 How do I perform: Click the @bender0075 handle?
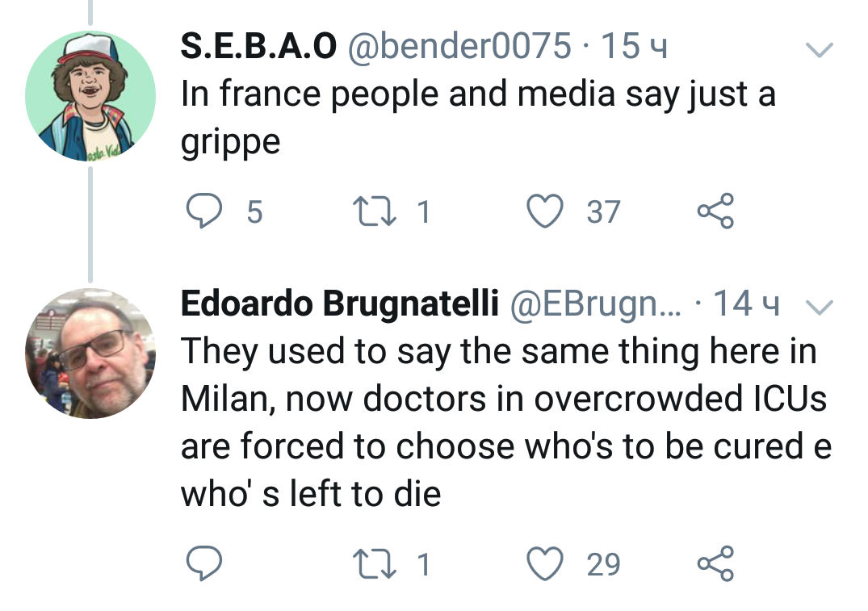point(459,47)
